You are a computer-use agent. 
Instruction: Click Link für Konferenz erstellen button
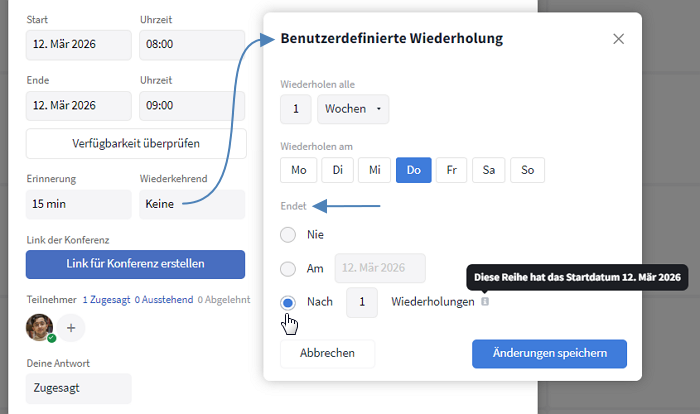pyautogui.click(x=135, y=264)
